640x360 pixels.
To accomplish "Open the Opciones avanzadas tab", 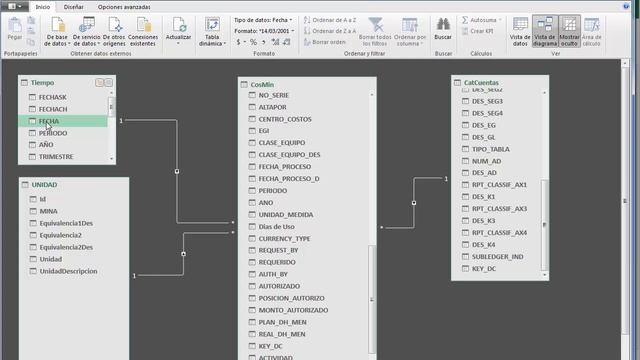I will click(124, 7).
